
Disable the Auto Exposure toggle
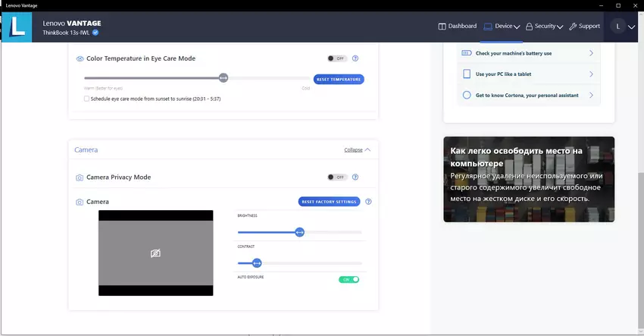pyautogui.click(x=349, y=279)
